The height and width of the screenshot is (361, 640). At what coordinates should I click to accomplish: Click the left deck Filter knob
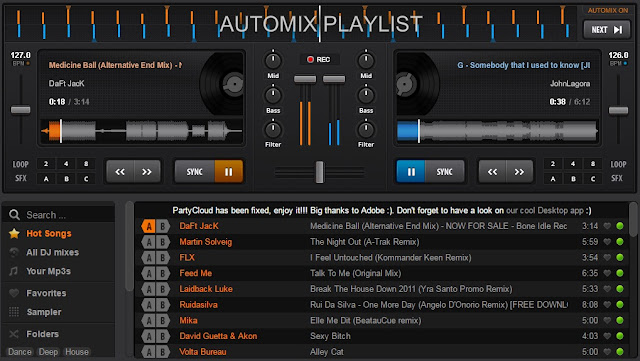pos(273,130)
